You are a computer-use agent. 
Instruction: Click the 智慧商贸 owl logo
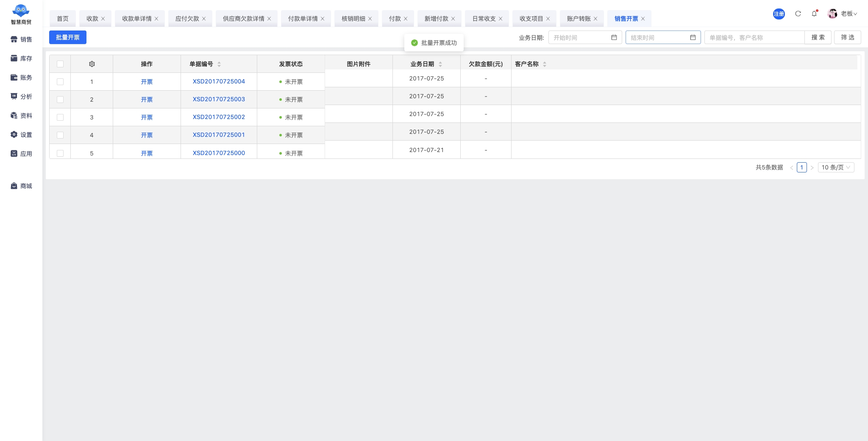(21, 11)
